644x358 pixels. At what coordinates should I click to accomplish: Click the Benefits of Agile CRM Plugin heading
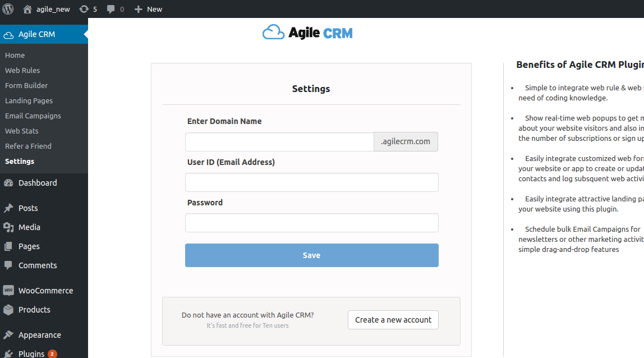coord(580,65)
